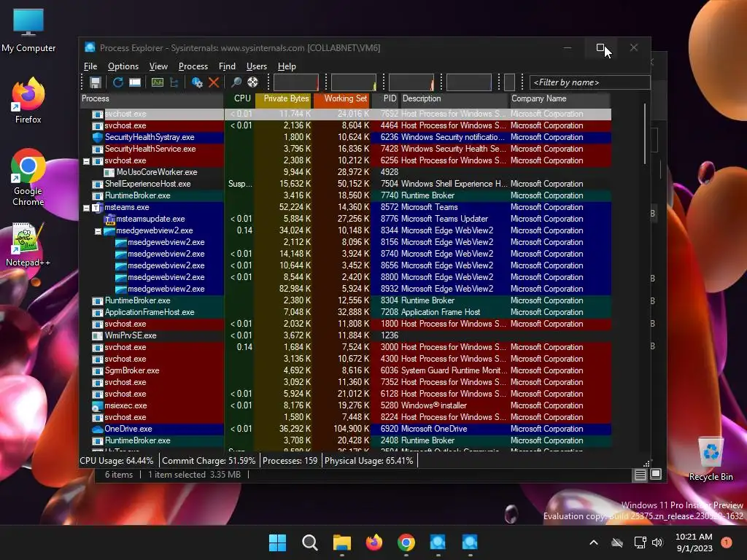Select the msteamsupdate.exe icon
The image size is (747, 560).
[109, 219]
